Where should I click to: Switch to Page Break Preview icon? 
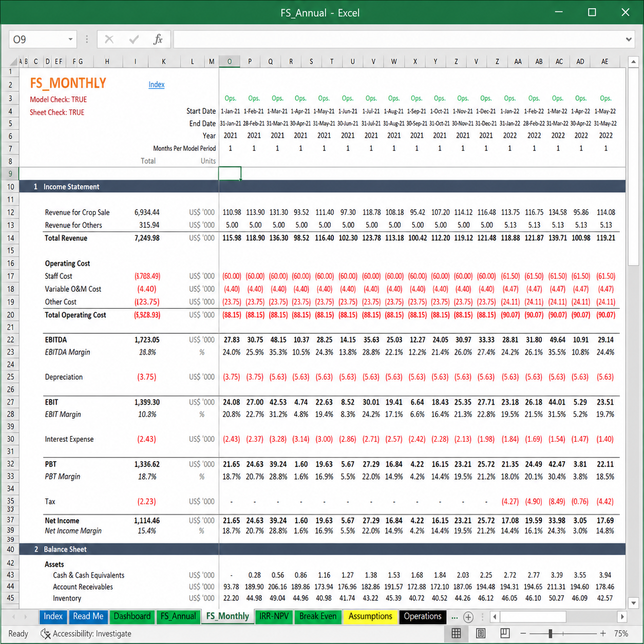505,633
